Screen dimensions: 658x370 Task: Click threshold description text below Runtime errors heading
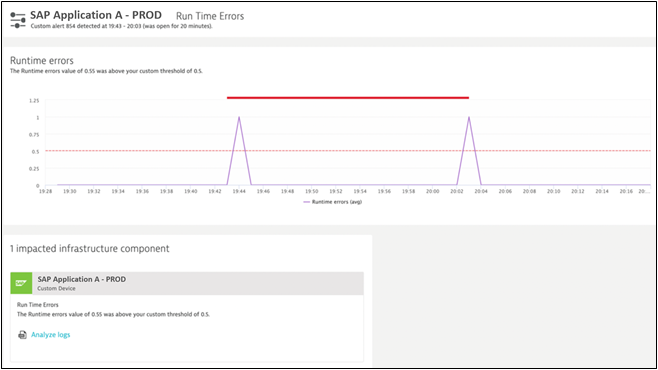106,71
